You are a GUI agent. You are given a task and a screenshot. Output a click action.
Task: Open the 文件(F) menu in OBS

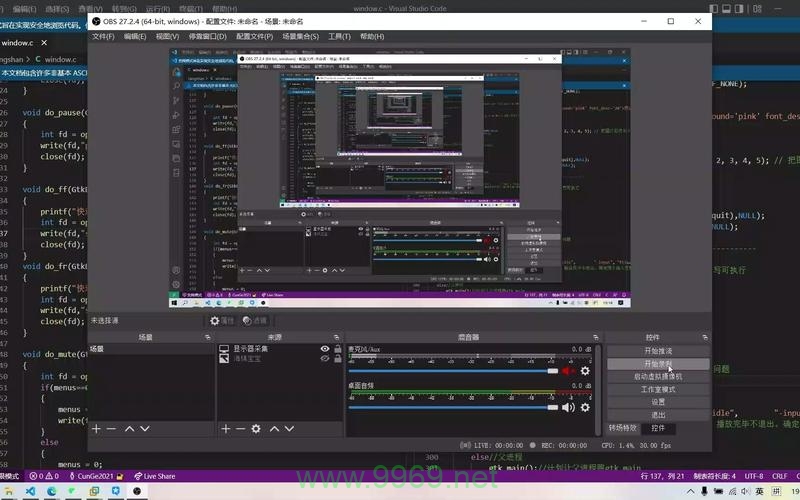point(103,36)
